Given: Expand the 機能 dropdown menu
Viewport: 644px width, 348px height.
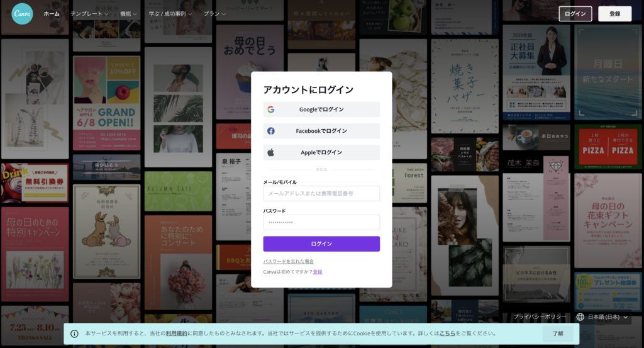Looking at the screenshot, I should click(x=128, y=13).
